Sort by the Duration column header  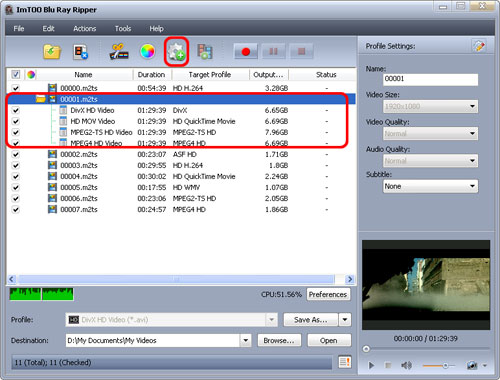pyautogui.click(x=152, y=75)
